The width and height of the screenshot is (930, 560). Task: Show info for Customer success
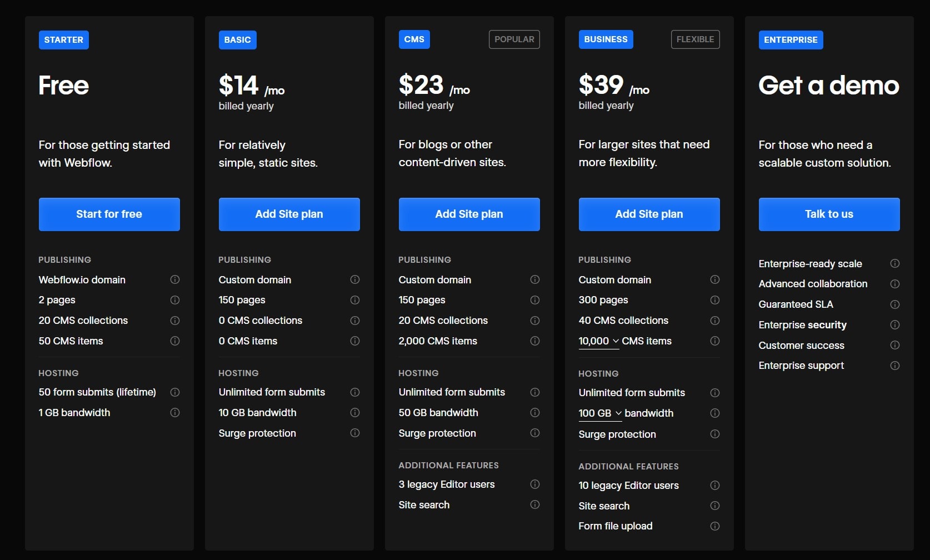(x=895, y=345)
